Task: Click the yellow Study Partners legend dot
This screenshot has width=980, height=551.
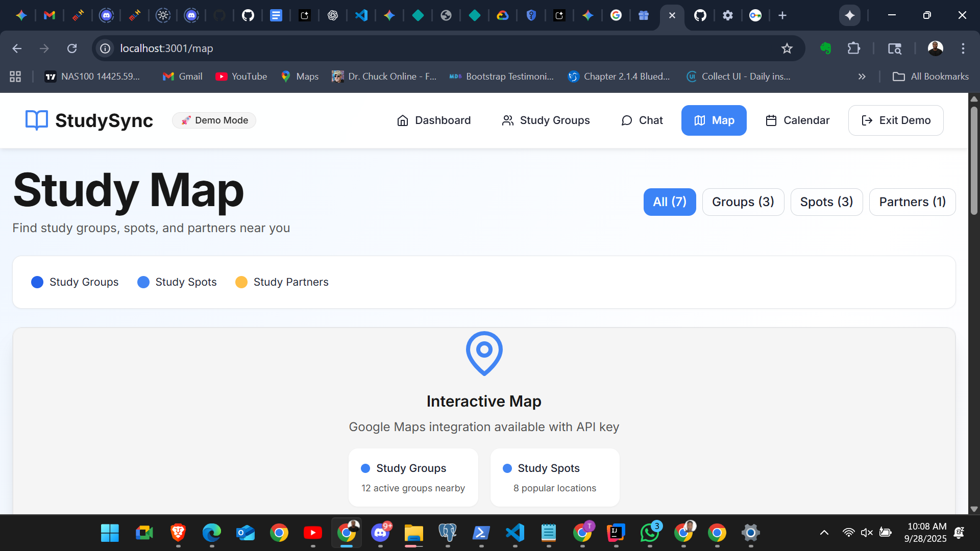Action: click(241, 282)
